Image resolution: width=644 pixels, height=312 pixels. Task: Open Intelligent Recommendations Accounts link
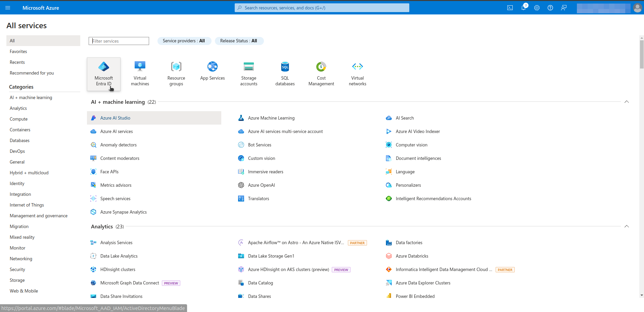click(433, 198)
